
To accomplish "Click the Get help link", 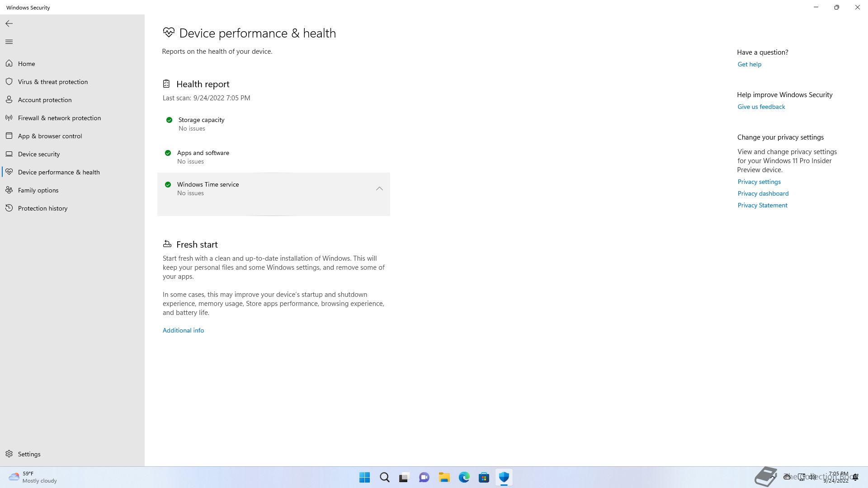I will click(x=749, y=64).
